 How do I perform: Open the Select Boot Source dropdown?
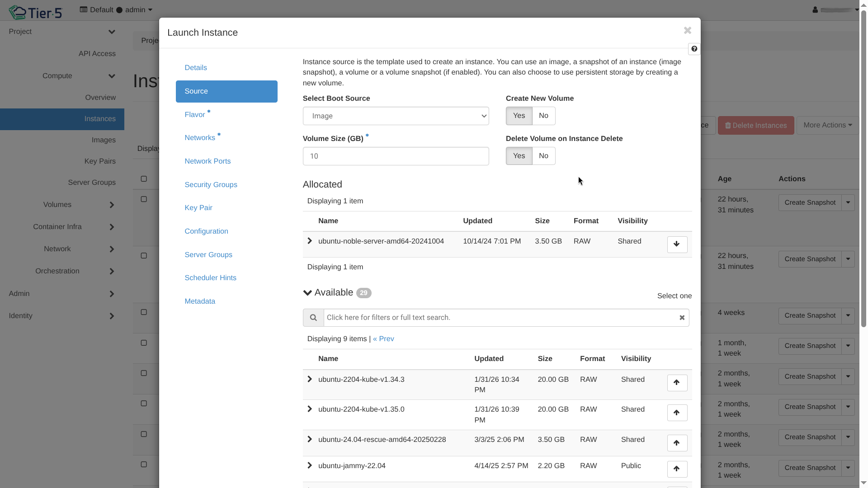point(396,116)
